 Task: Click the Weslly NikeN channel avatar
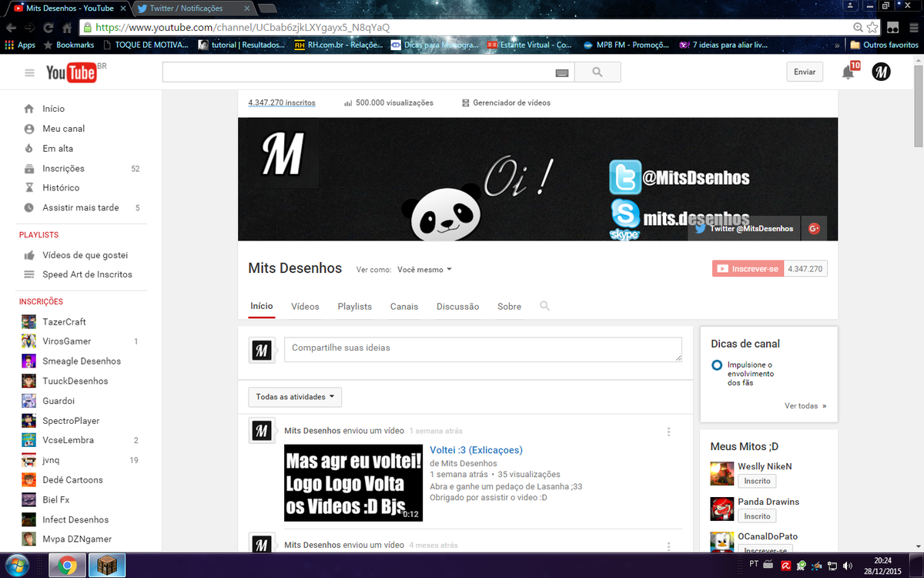[721, 472]
